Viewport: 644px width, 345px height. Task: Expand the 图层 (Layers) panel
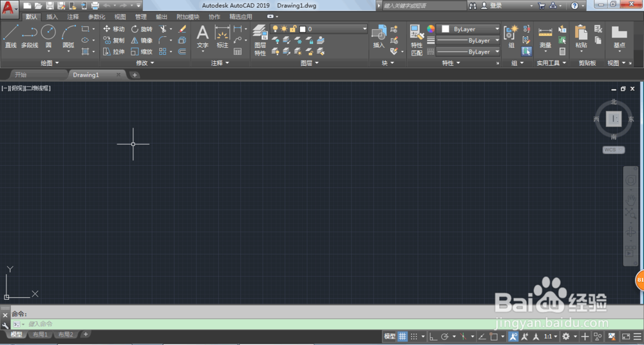click(x=309, y=63)
